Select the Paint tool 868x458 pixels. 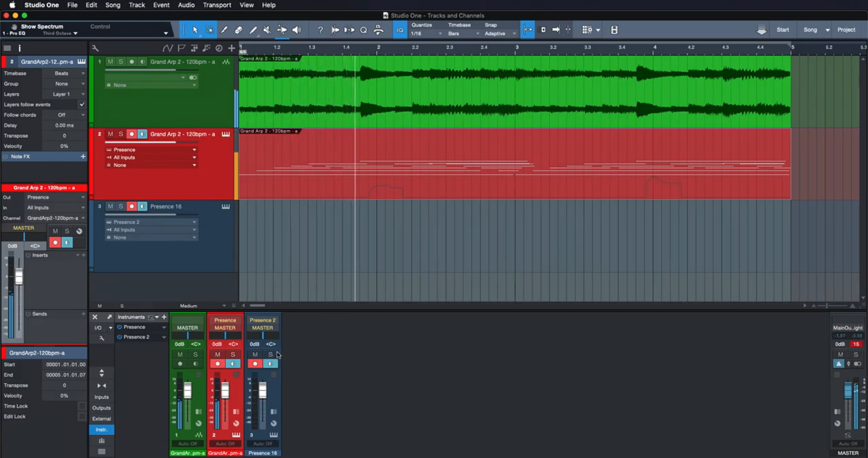pos(253,30)
